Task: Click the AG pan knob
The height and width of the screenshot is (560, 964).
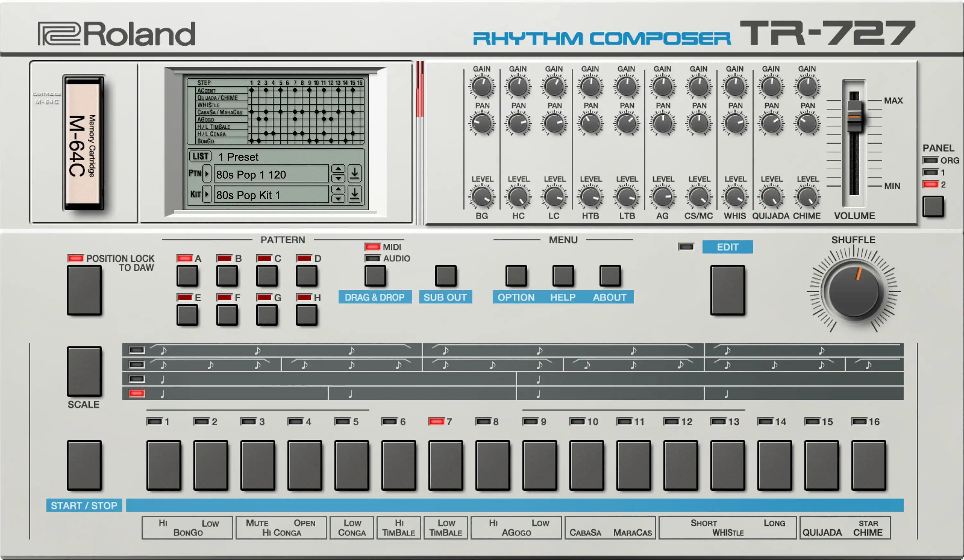Action: pyautogui.click(x=663, y=124)
